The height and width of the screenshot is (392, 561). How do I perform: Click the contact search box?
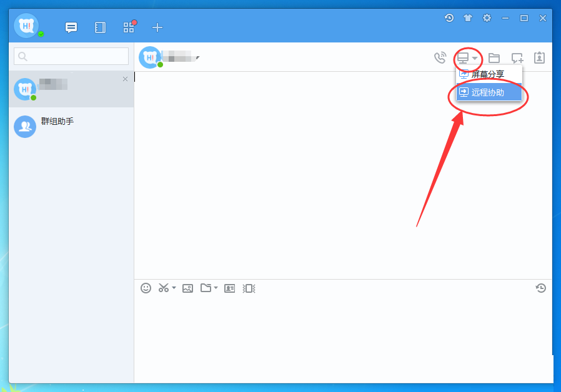point(71,56)
